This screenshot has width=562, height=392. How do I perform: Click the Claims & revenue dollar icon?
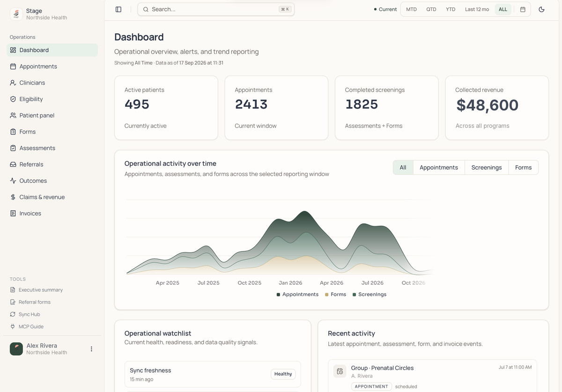13,197
